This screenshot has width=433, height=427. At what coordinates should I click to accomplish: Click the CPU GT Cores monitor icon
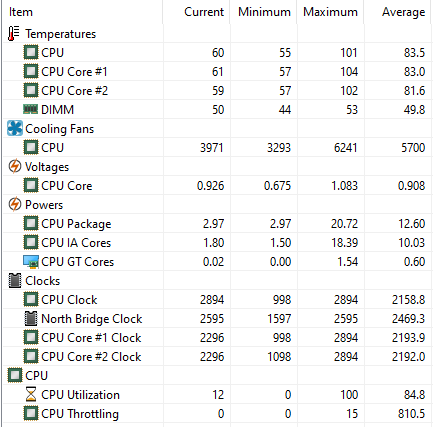click(31, 262)
